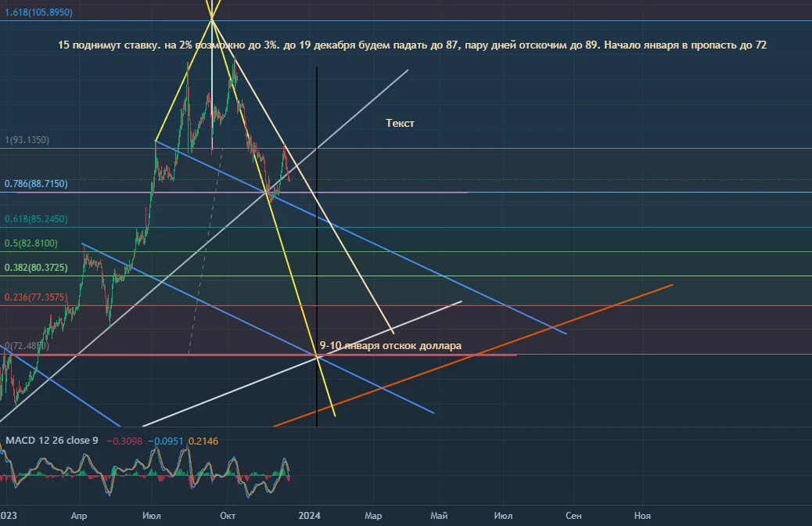The width and height of the screenshot is (812, 526).
Task: Click the "Текст" annotation on the chart
Action: click(400, 124)
